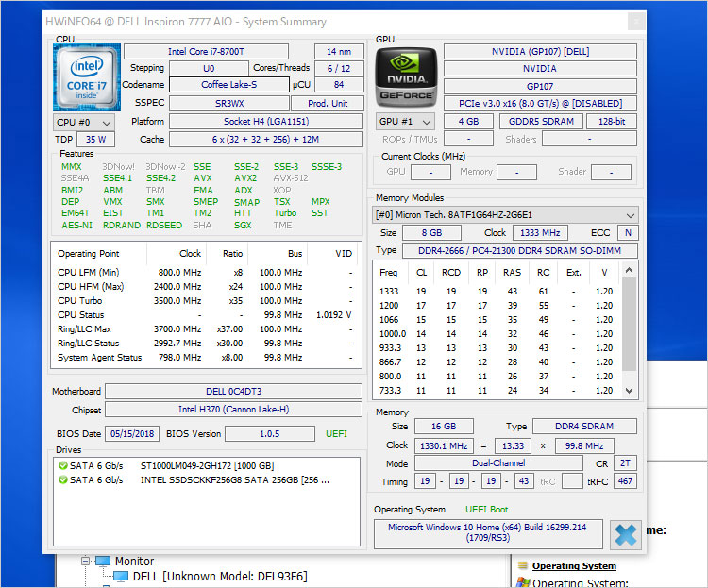Click the Windows 10 Home build field
Screen dimensions: 708x588
point(488,534)
